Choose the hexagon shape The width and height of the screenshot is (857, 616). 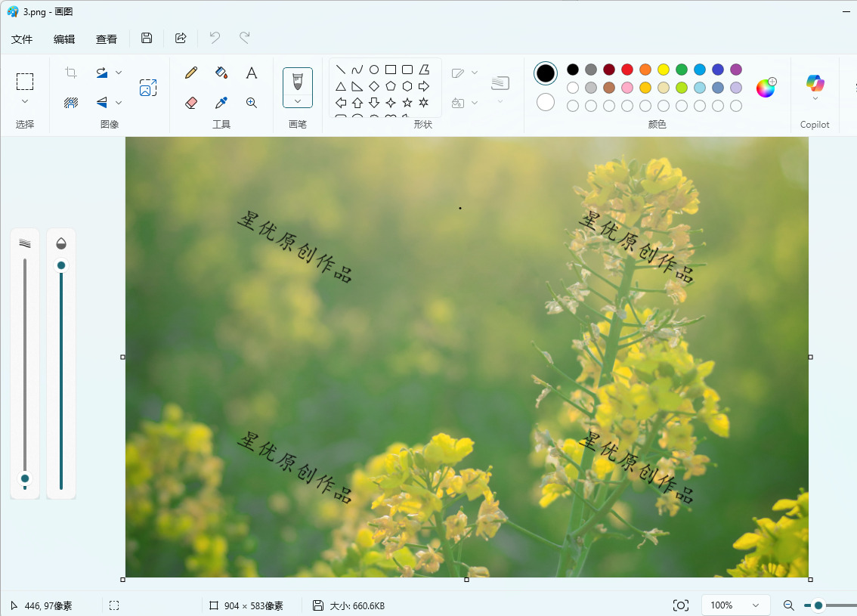click(407, 86)
